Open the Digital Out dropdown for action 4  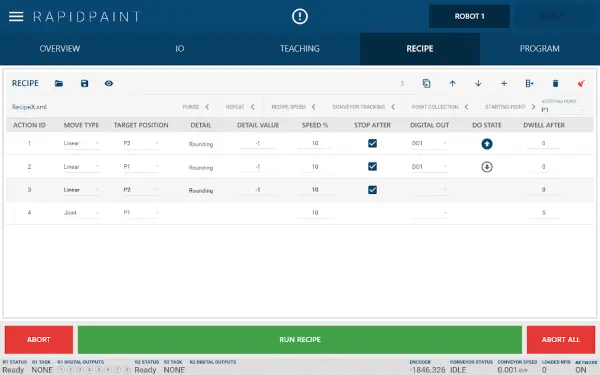[x=429, y=213]
